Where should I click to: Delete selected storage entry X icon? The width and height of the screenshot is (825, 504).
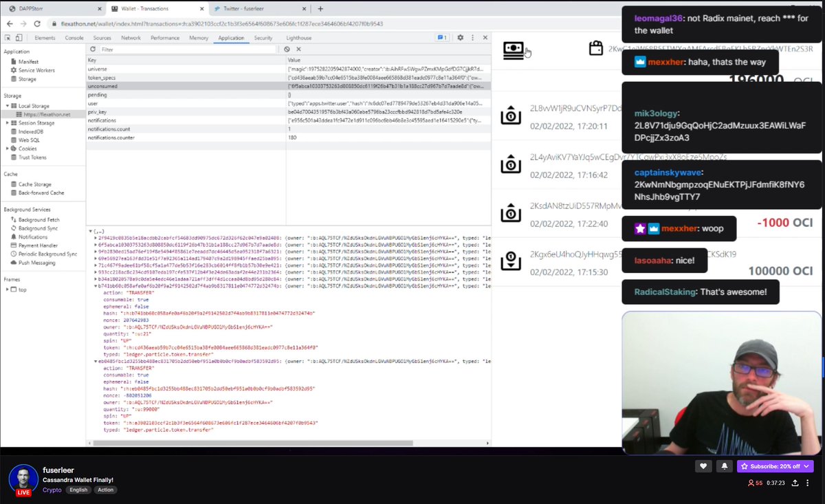298,50
